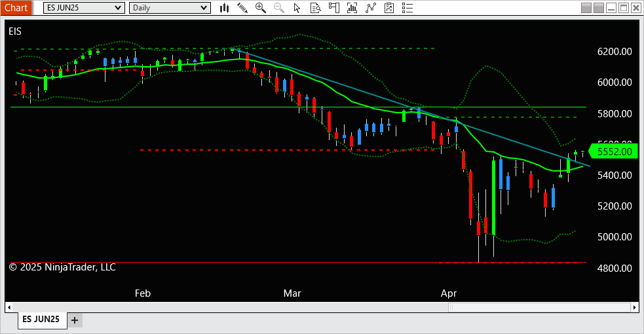Screen dimensions: 644x334
Task: Open the chart properties list icon
Action: [407, 8]
